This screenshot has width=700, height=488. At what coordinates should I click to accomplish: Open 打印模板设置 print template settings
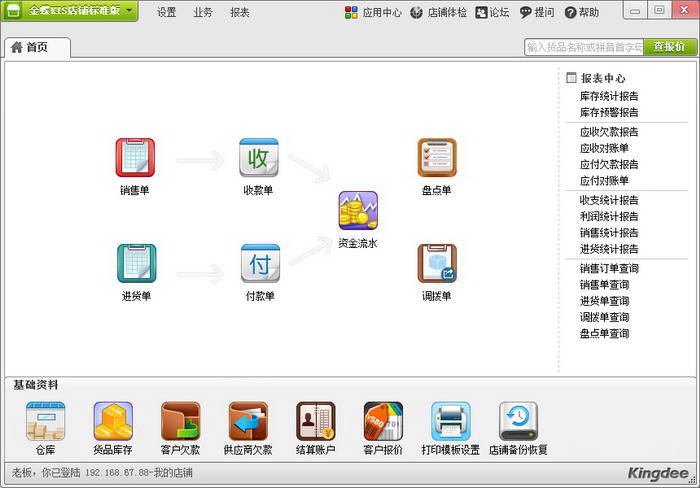450,422
